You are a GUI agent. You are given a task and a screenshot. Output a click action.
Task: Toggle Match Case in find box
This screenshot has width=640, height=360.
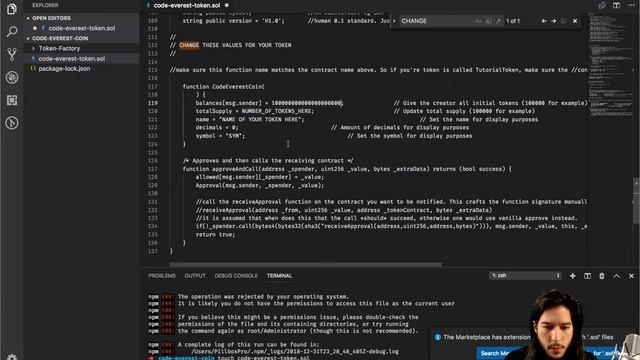(478, 21)
